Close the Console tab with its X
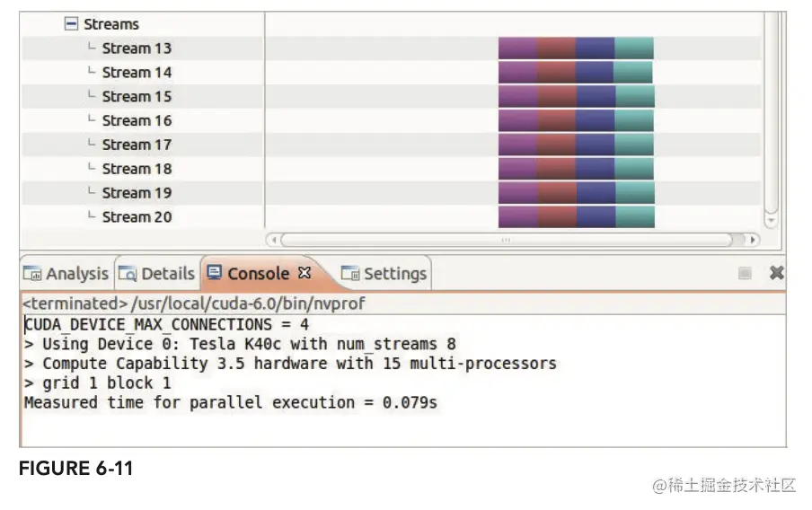The image size is (812, 510). tap(304, 272)
